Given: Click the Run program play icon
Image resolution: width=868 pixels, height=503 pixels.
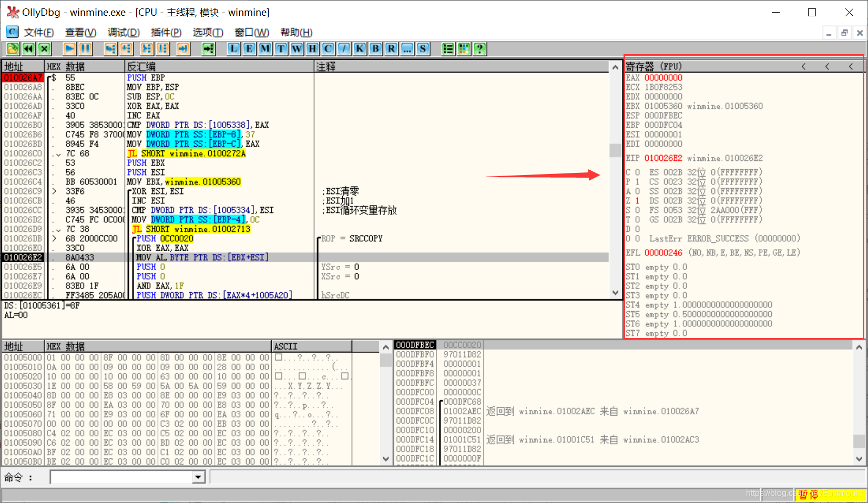Looking at the screenshot, I should coord(69,49).
